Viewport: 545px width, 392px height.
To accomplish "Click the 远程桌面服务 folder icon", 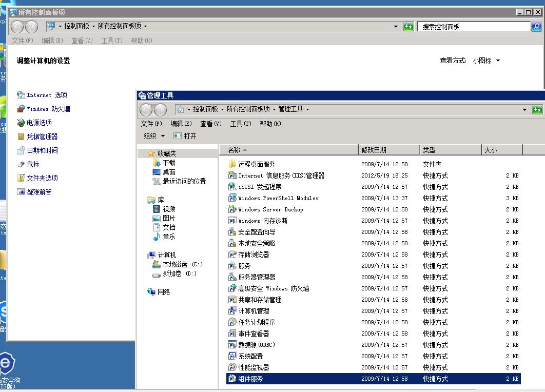I will [x=232, y=164].
